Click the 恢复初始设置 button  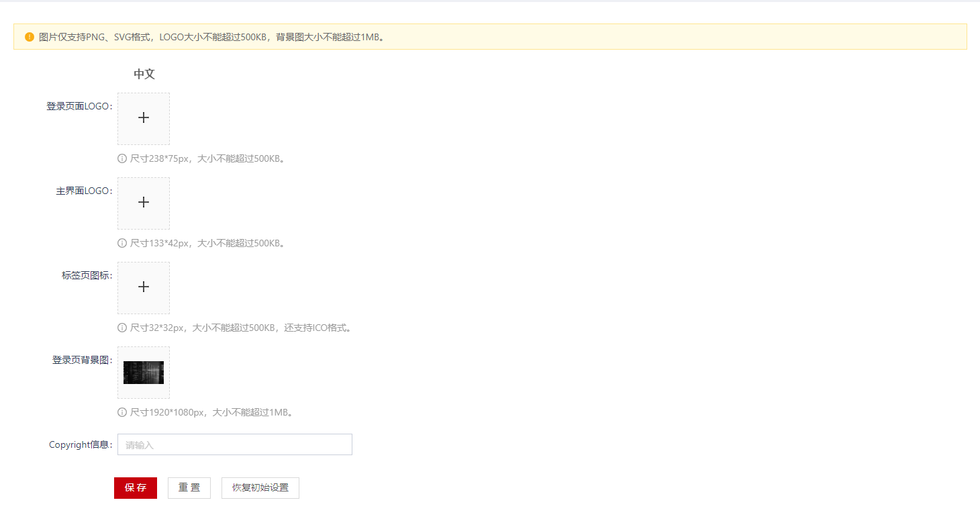click(260, 488)
